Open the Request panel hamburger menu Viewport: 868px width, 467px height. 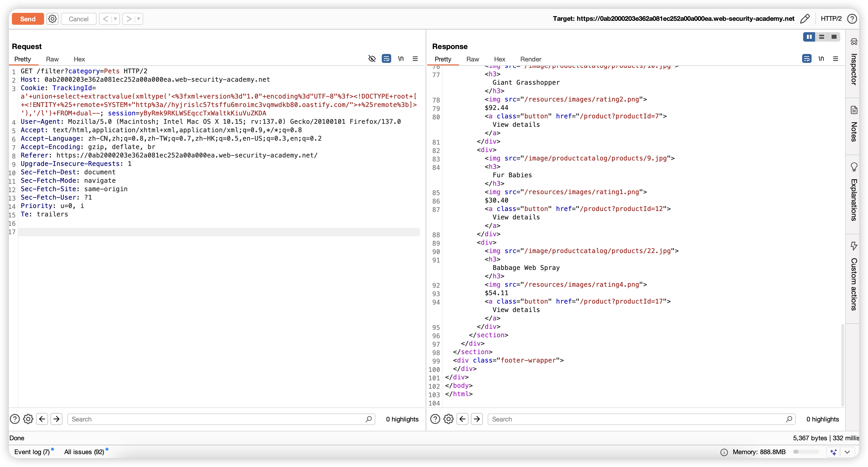click(415, 59)
